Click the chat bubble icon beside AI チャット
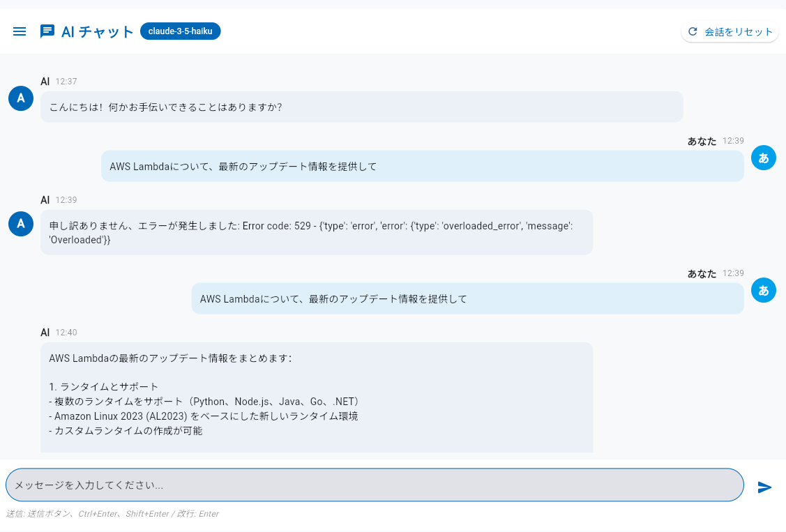The width and height of the screenshot is (786, 532). click(x=47, y=31)
